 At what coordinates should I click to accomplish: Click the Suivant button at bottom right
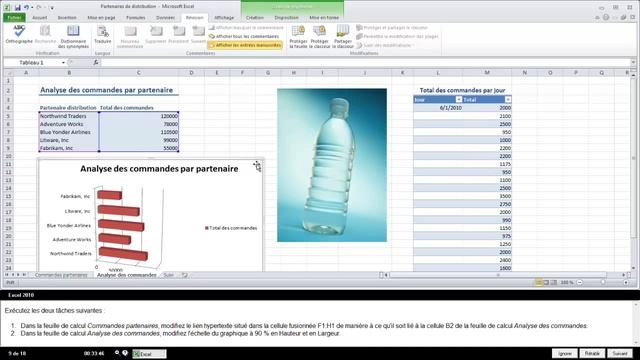620,353
